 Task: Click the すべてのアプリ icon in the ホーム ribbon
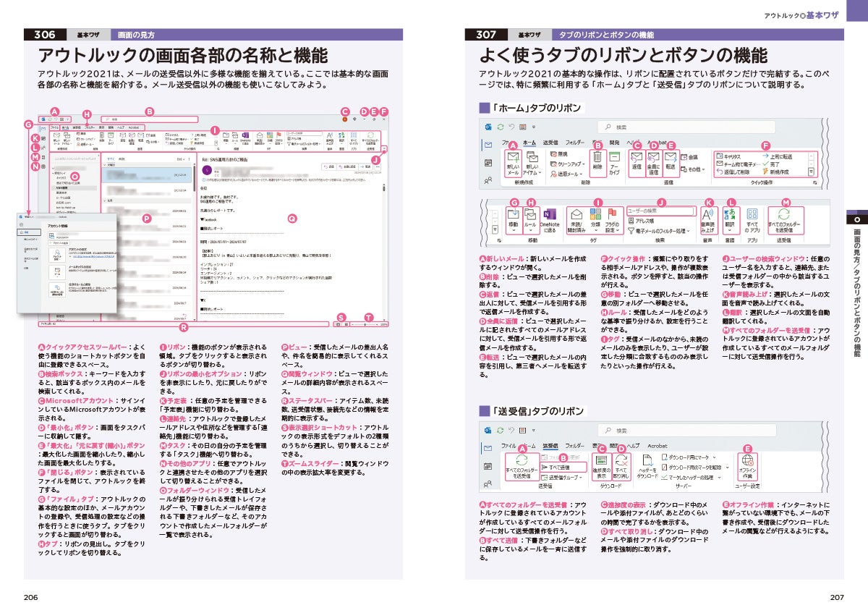pos(752,220)
